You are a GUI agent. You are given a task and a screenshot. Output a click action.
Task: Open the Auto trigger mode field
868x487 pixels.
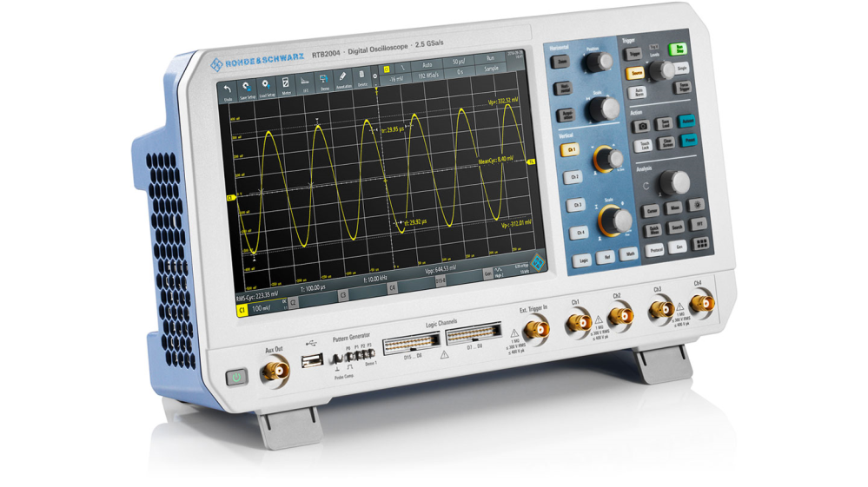click(x=427, y=65)
